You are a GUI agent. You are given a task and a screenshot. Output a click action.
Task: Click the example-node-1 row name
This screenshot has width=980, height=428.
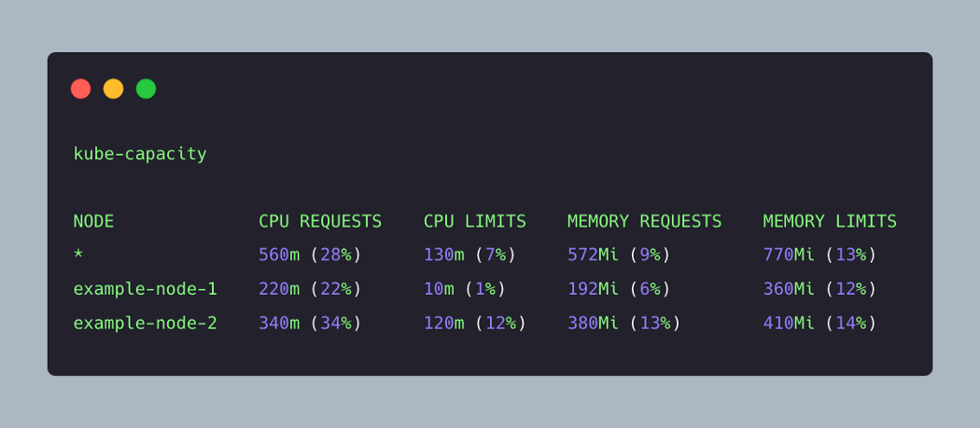[145, 289]
